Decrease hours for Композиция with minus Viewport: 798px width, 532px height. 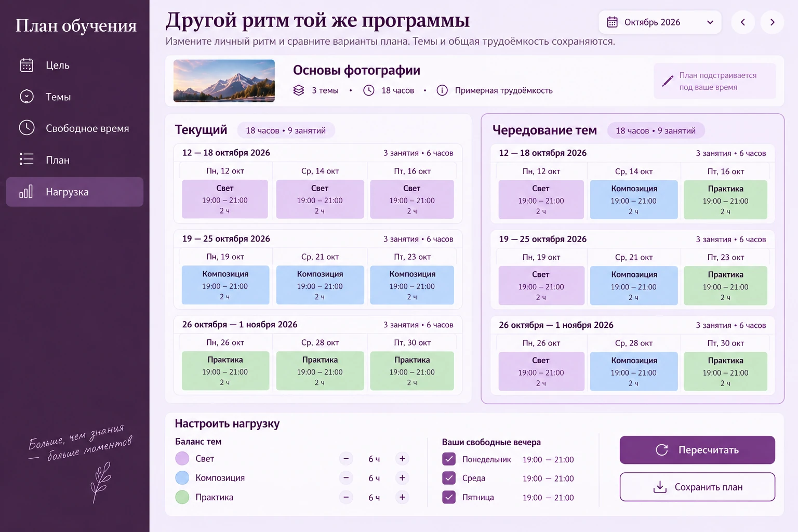tap(346, 478)
